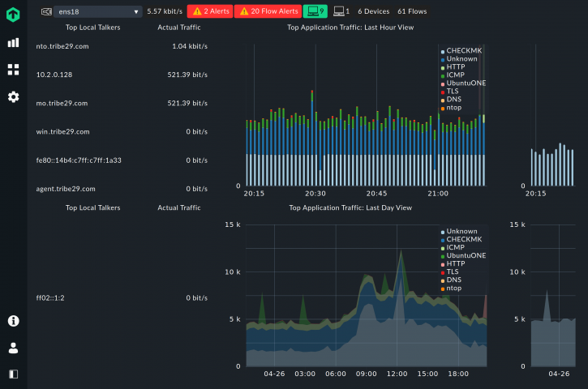The width and height of the screenshot is (588, 389).
Task: Click the UbuntuONE color swatch in Last Day legend
Action: (x=443, y=255)
